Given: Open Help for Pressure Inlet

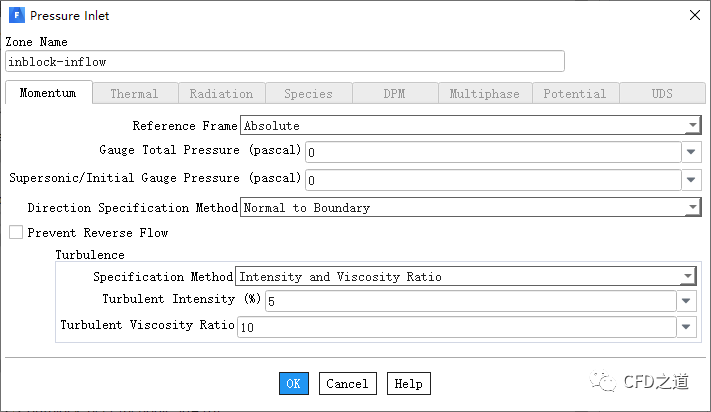Looking at the screenshot, I should click(x=408, y=384).
